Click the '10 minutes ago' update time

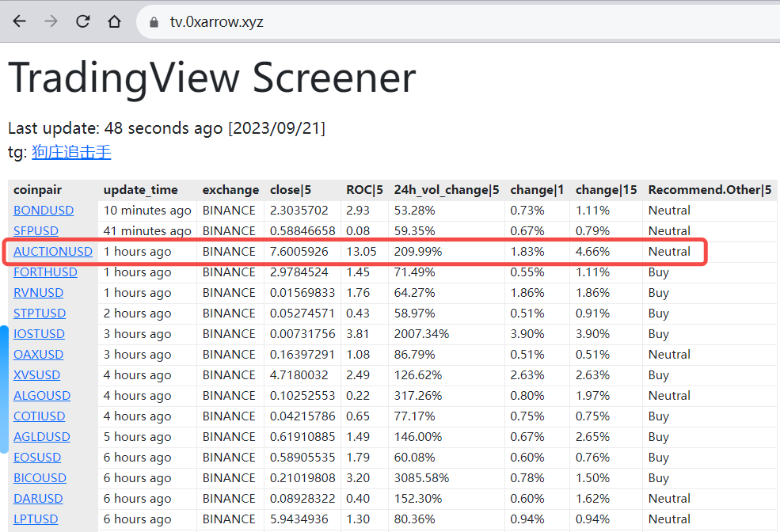click(147, 211)
